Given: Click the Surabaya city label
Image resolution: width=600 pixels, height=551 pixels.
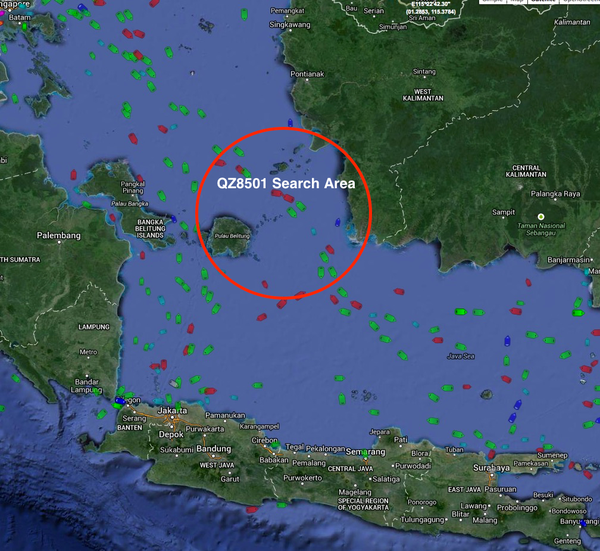Looking at the screenshot, I should [x=491, y=468].
